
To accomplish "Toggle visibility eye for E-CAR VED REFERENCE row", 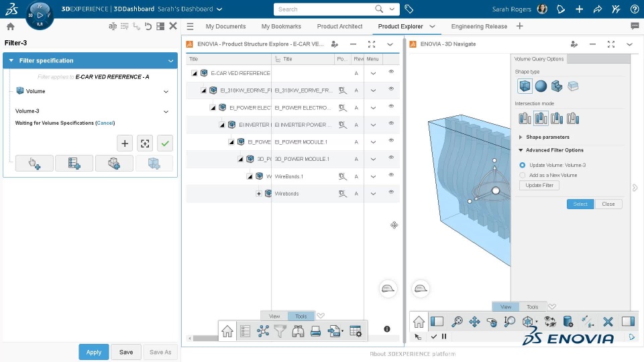I will (x=391, y=72).
